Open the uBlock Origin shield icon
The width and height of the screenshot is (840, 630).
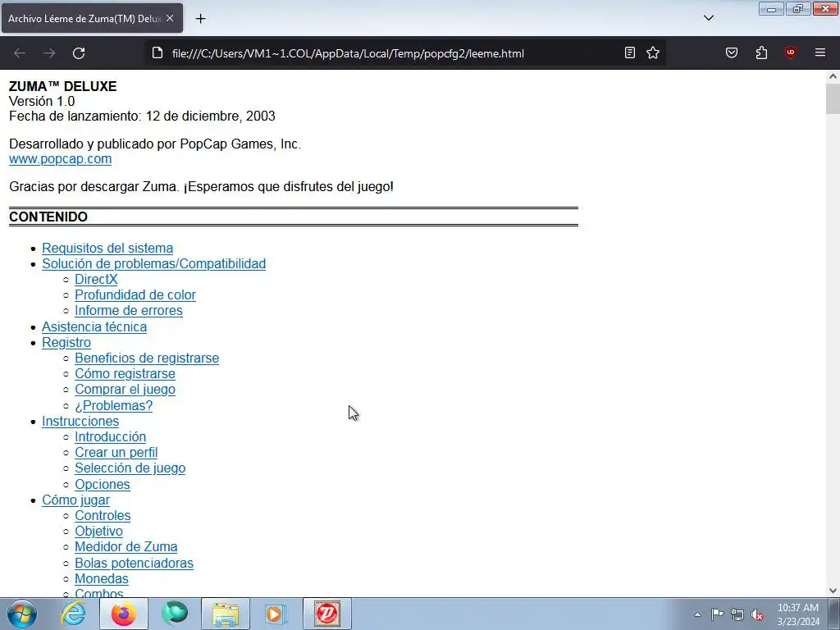pyautogui.click(x=791, y=52)
